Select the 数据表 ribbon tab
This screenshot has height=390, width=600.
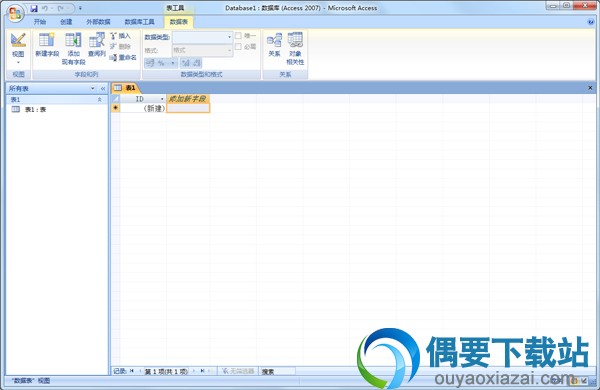pos(179,22)
